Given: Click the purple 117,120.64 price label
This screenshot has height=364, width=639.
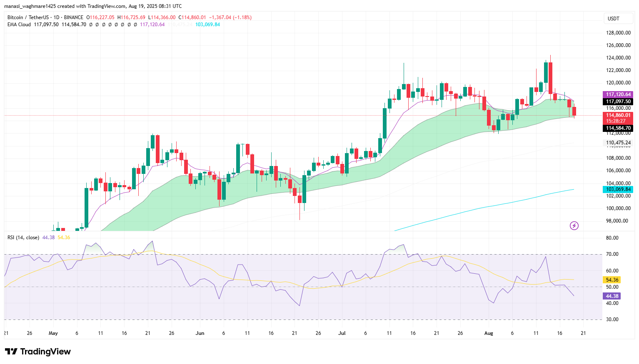Looking at the screenshot, I should pyautogui.click(x=618, y=94).
